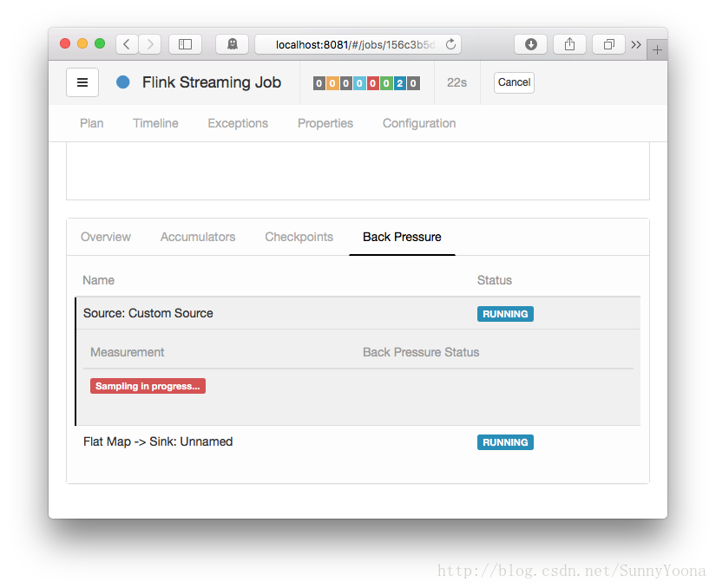Screen dimensions: 716x588
Task: Click RUNNING badge for Custom Source
Action: pyautogui.click(x=505, y=314)
